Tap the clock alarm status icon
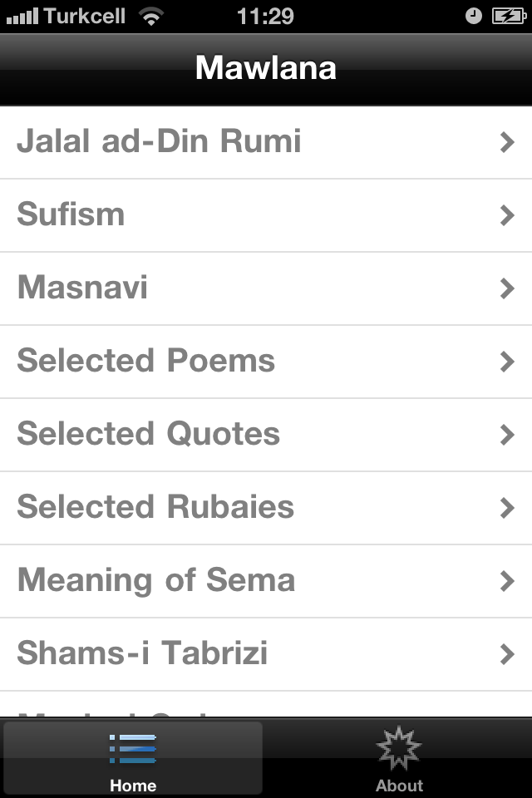Screen dimensions: 532x798 [x=474, y=17]
